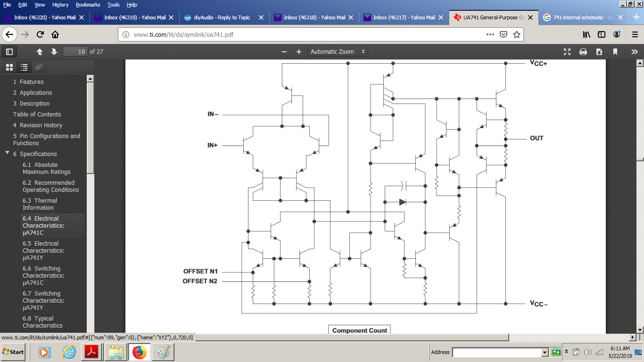Open 6.3 Thermal Information entry
Image resolution: width=644 pixels, height=362 pixels.
point(40,204)
